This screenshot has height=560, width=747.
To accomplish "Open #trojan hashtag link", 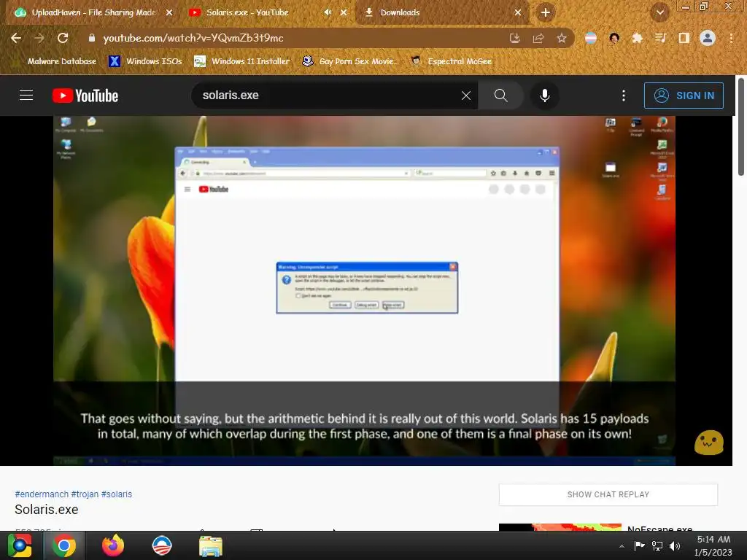I will point(85,494).
